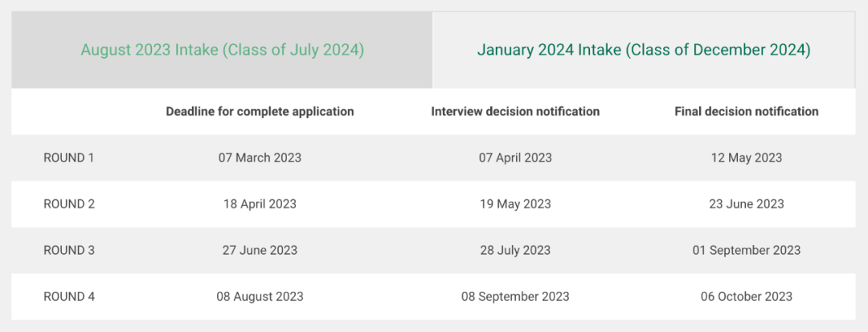
Task: Select the ROUND 1 row label
Action: [69, 158]
